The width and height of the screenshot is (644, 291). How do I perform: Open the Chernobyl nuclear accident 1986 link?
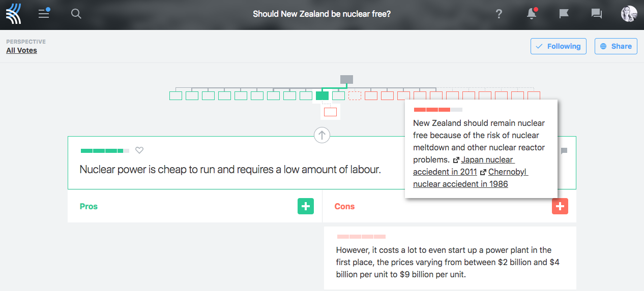click(507, 172)
